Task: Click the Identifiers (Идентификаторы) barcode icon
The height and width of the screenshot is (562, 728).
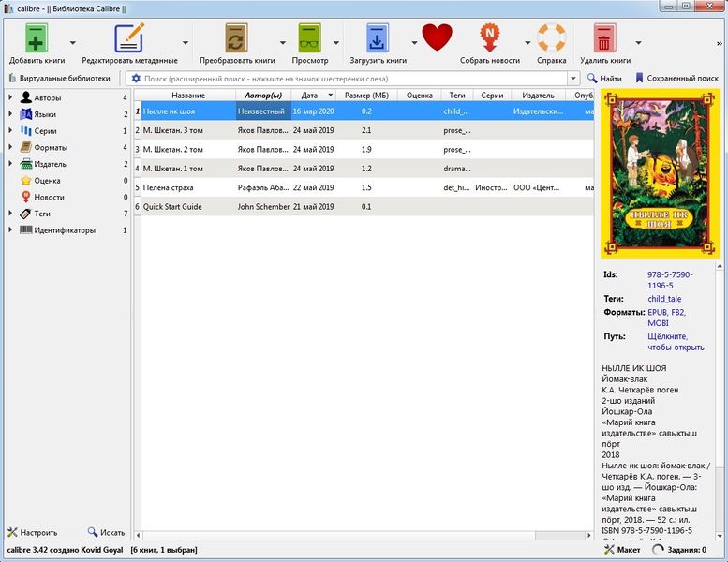Action: [26, 229]
